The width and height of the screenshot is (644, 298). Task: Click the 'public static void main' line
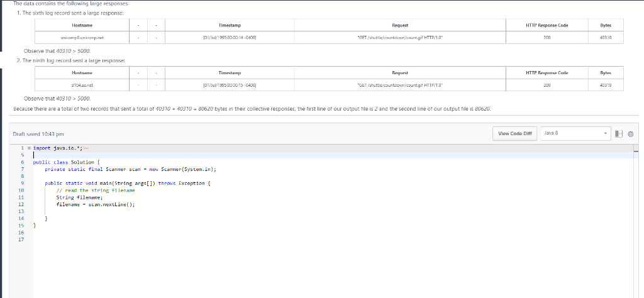(x=127, y=183)
